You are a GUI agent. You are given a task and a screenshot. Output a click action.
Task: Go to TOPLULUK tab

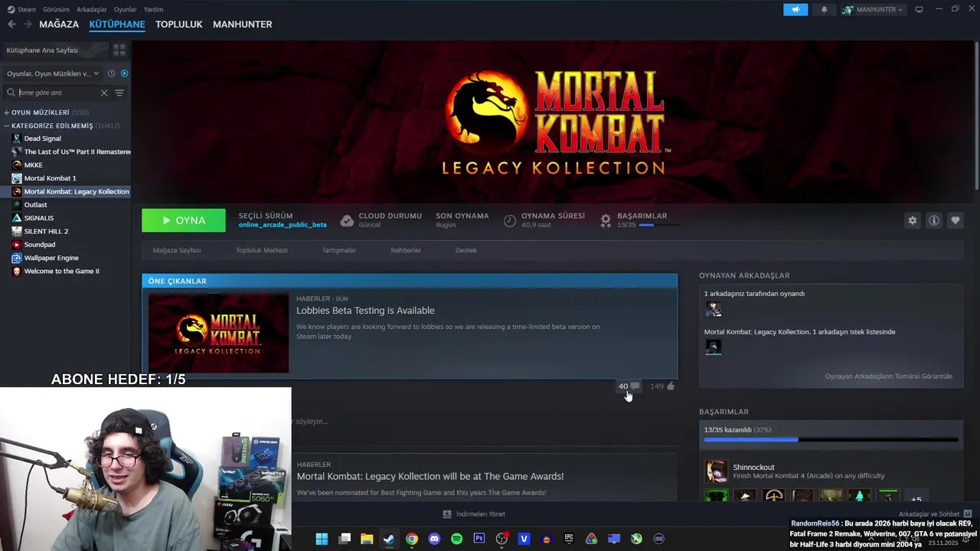tap(179, 24)
